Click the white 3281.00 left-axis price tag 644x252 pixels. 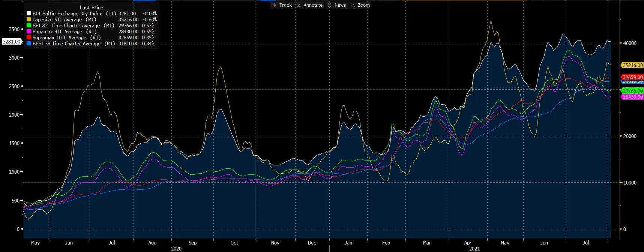(x=12, y=42)
